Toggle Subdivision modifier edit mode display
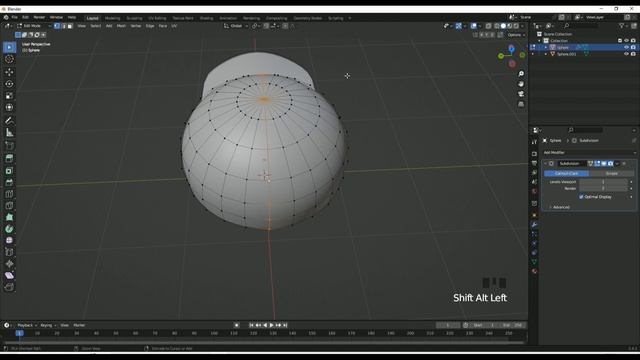640x360 pixels. click(x=597, y=164)
